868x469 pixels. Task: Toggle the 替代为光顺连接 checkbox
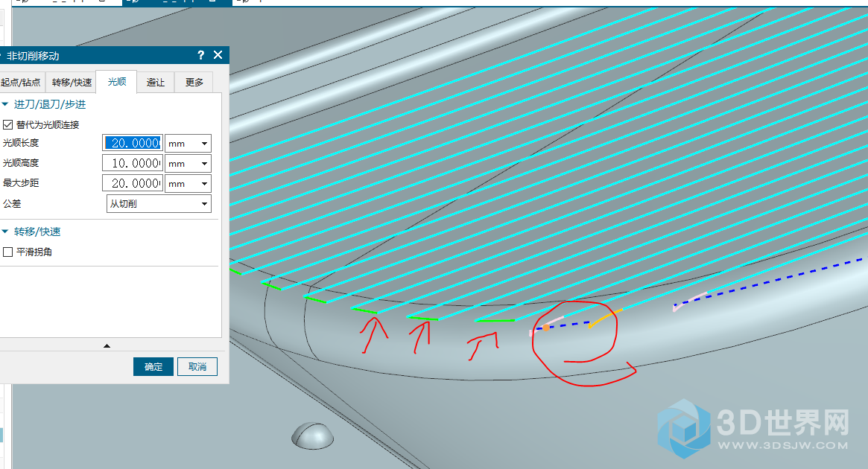coord(7,124)
